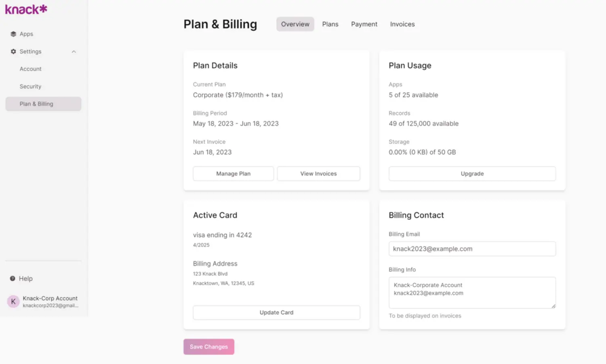The height and width of the screenshot is (364, 606).
Task: Select the Overview tab
Action: 295,24
